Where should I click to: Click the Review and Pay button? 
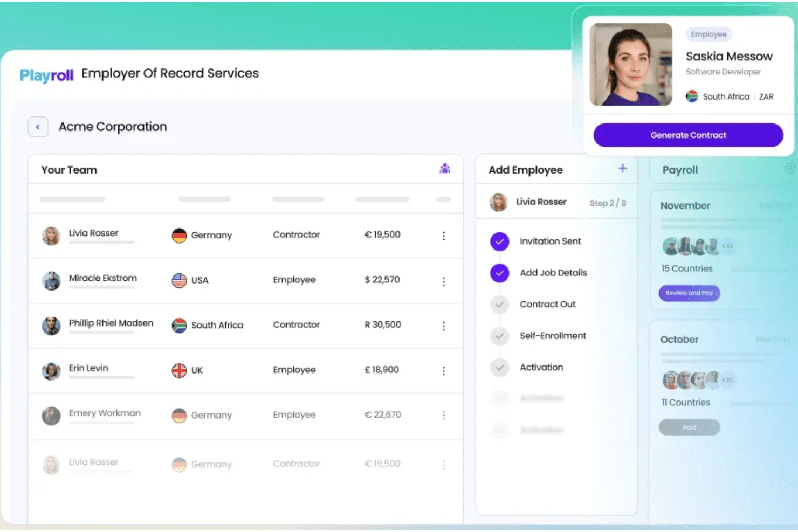pos(689,293)
